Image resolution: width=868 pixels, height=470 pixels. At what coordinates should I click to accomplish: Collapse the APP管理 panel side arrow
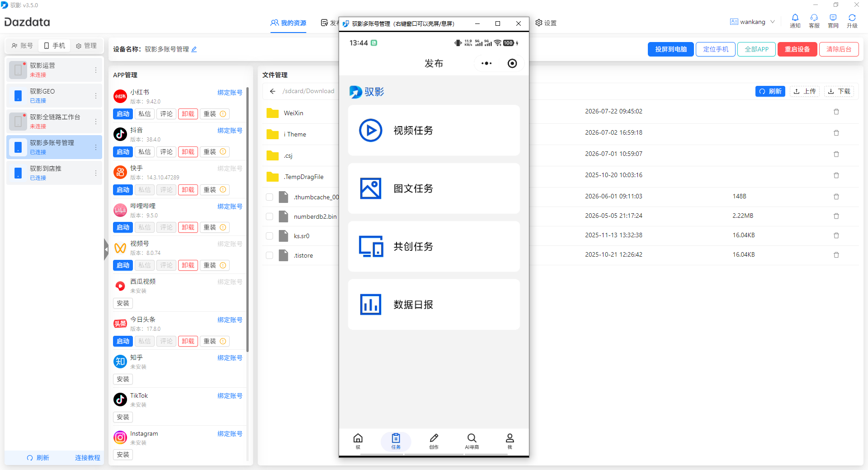pos(106,249)
